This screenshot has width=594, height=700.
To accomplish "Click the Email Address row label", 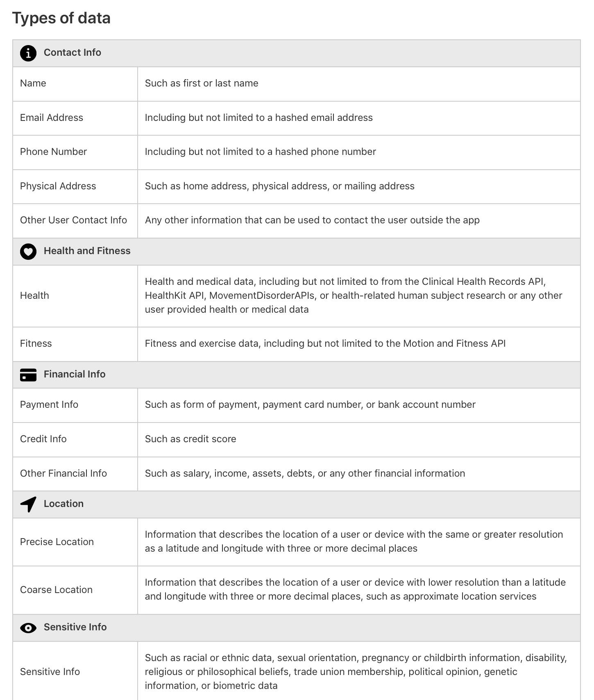I will point(52,118).
